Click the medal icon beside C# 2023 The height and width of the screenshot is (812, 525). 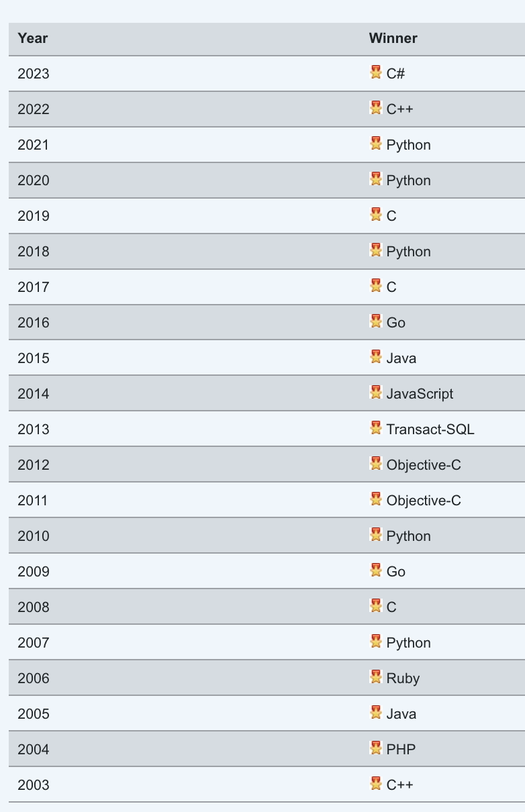pos(376,72)
